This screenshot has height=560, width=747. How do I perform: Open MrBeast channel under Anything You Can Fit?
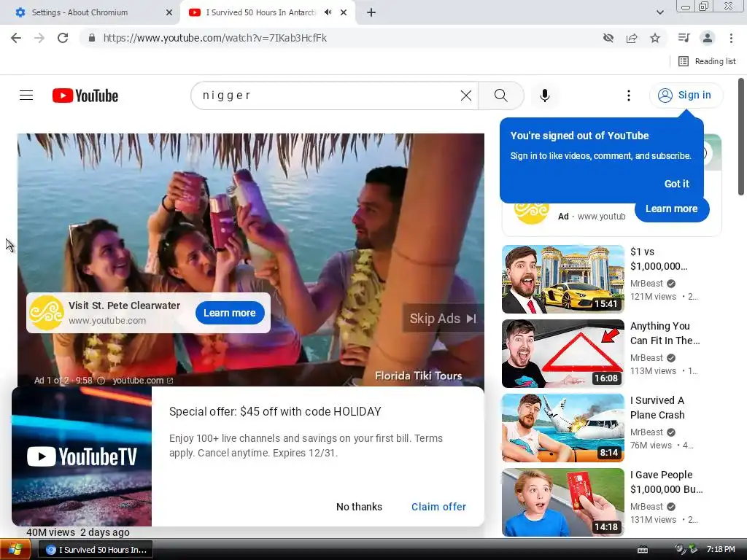(x=646, y=357)
